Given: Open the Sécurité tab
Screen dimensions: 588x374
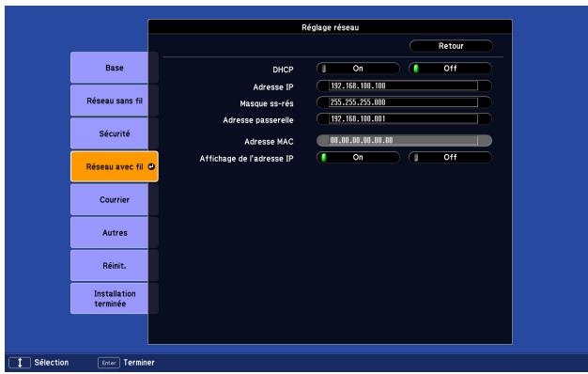Looking at the screenshot, I should (x=114, y=133).
